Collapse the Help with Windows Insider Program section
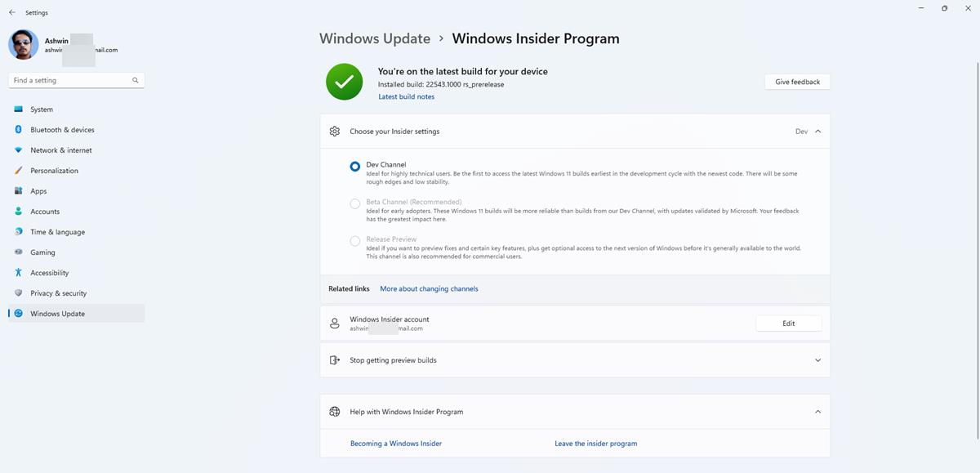 click(x=817, y=412)
